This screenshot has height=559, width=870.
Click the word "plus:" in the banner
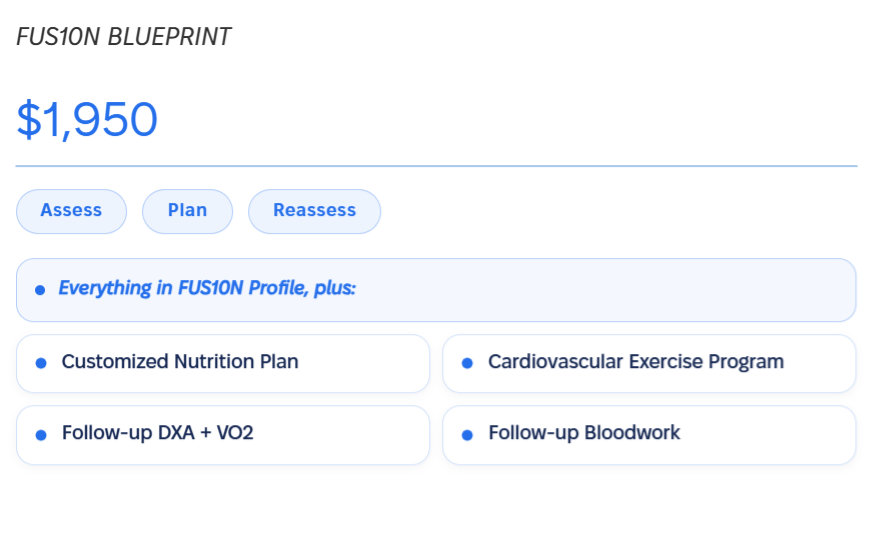pyautogui.click(x=335, y=288)
